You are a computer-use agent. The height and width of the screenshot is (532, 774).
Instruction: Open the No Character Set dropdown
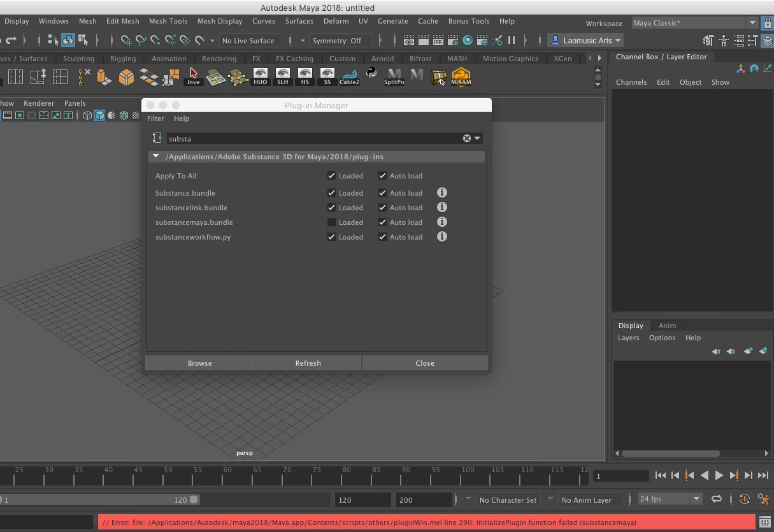(508, 500)
